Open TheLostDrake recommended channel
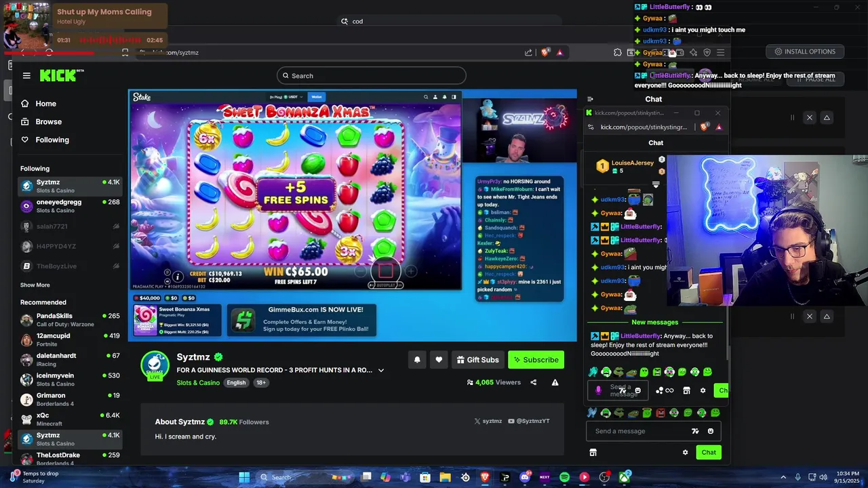Viewport: 868px width, 488px height. [x=71, y=458]
